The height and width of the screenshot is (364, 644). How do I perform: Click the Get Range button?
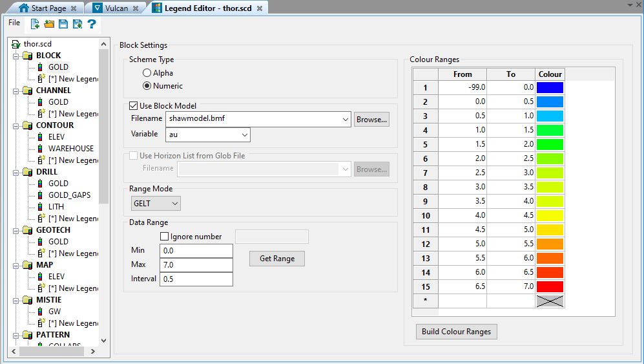[276, 259]
